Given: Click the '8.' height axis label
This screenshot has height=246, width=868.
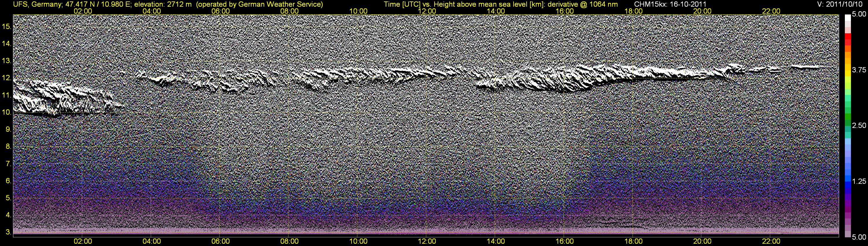Looking at the screenshot, I should coord(8,146).
